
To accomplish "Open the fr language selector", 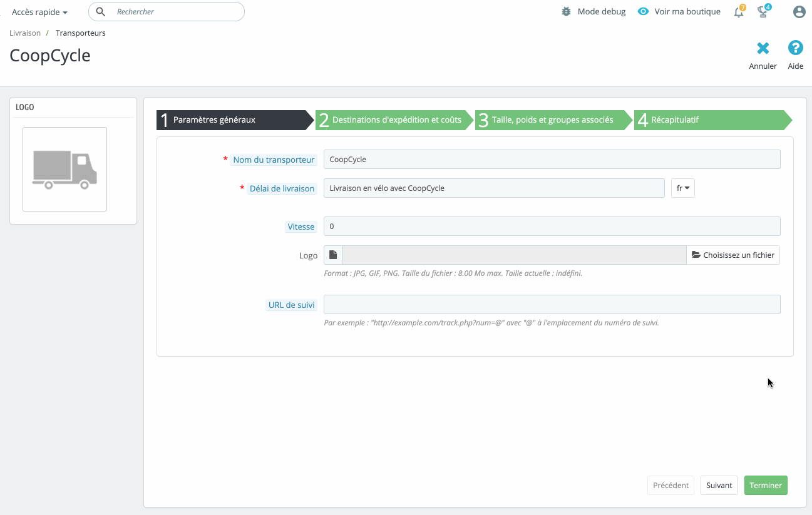I will 683,188.
